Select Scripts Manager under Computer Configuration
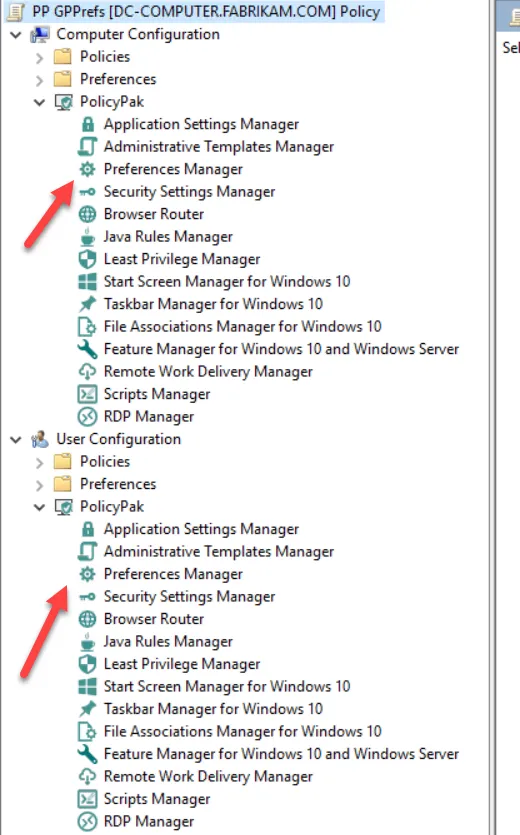Image resolution: width=520 pixels, height=835 pixels. point(157,394)
